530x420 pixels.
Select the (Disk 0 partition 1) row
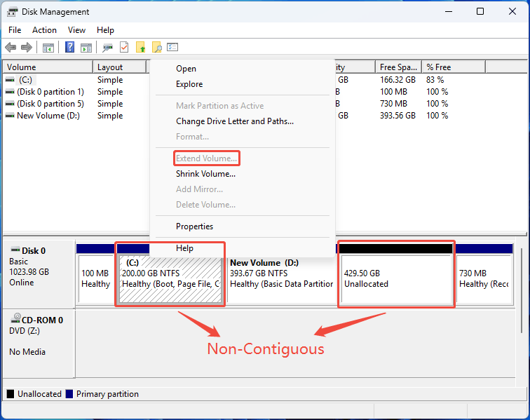point(50,92)
